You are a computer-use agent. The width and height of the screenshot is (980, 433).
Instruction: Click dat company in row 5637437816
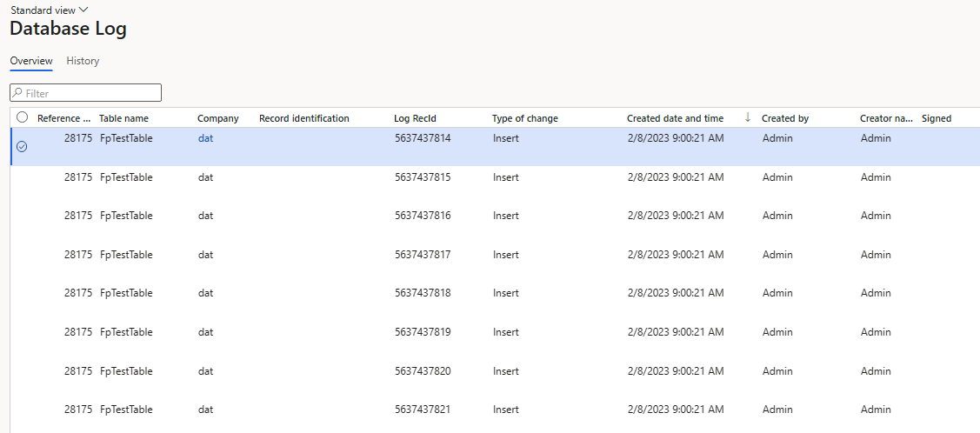coord(205,216)
